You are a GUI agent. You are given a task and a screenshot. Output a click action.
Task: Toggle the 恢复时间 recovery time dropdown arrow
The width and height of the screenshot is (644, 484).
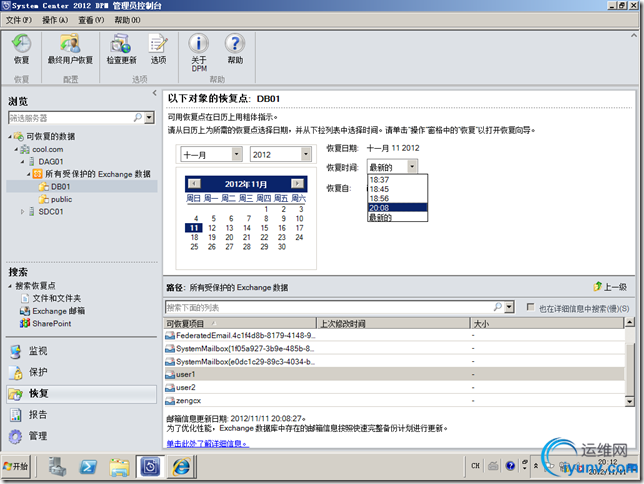(x=412, y=166)
